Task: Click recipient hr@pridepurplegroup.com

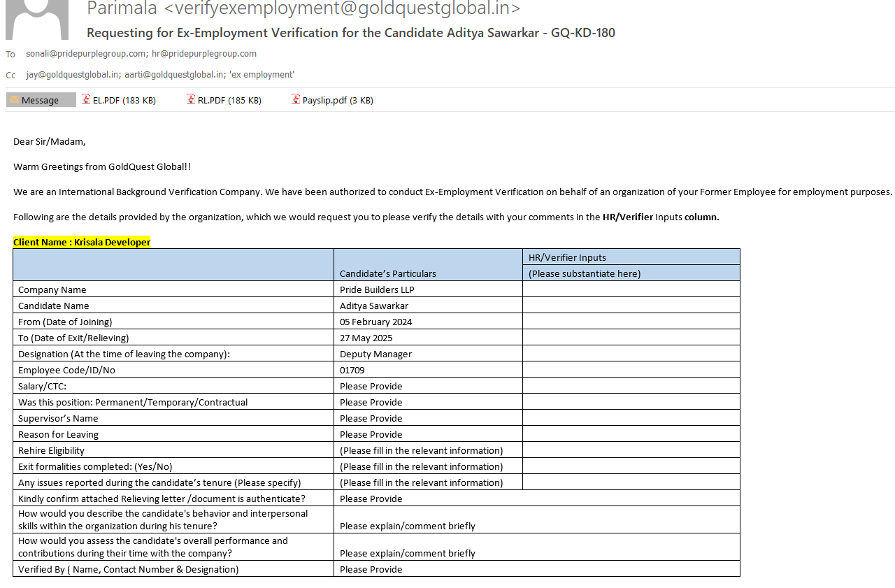Action: (204, 54)
